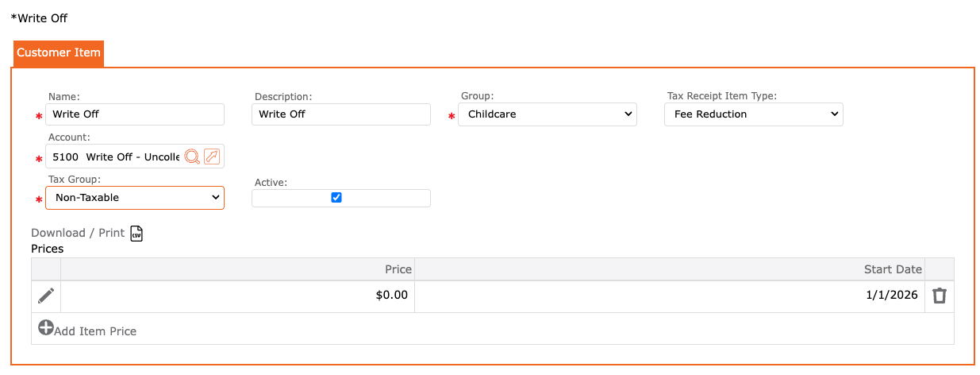Switch to the Customer Item tab
Screen dimensions: 980x375
click(x=59, y=53)
